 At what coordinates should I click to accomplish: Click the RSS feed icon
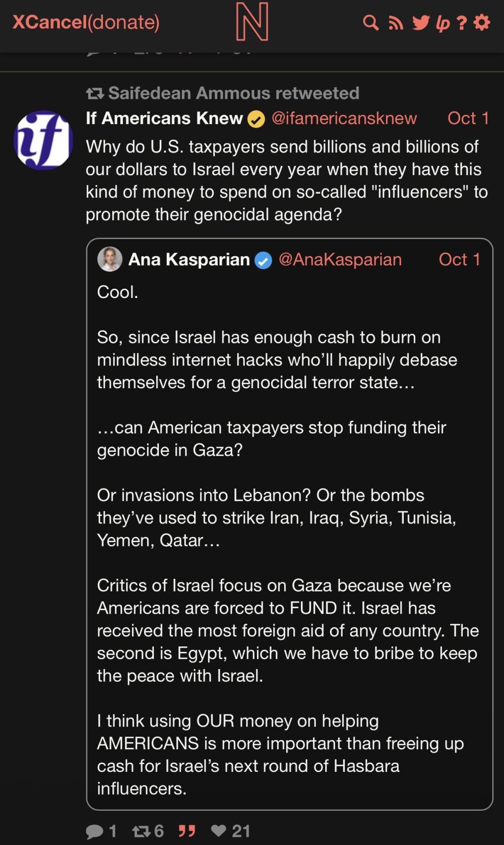396,23
